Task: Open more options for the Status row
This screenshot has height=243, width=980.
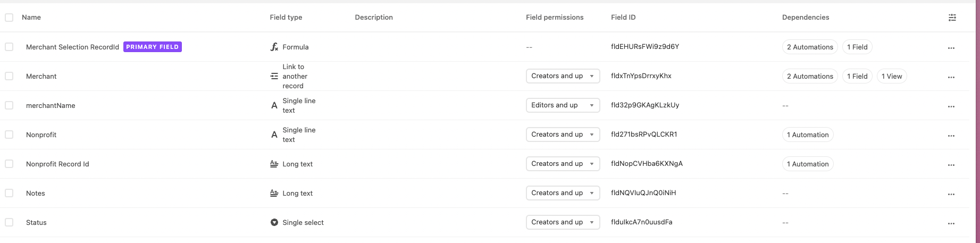Action: [x=951, y=223]
